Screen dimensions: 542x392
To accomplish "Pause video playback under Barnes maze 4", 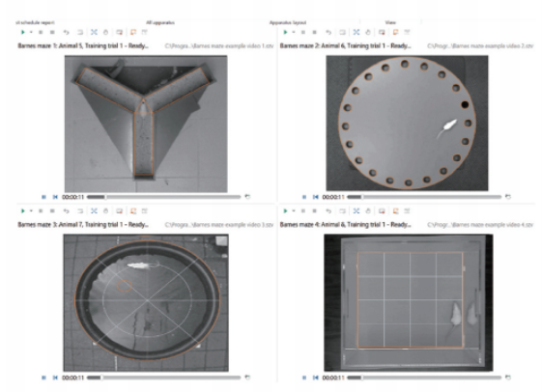I will (304, 378).
